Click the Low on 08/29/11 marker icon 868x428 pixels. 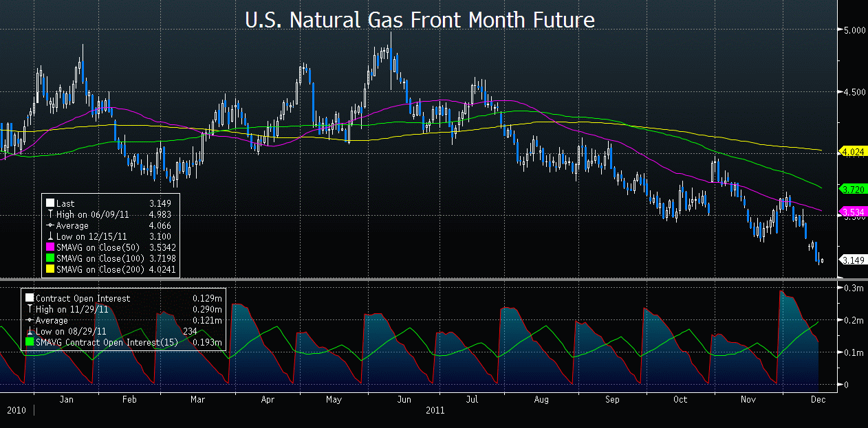pos(29,332)
